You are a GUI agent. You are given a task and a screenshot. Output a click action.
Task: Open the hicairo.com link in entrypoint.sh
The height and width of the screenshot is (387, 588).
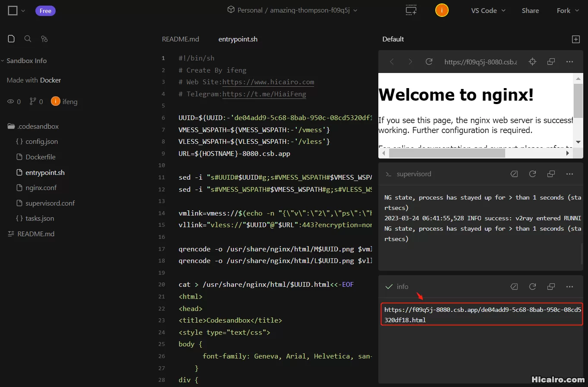pyautogui.click(x=267, y=82)
